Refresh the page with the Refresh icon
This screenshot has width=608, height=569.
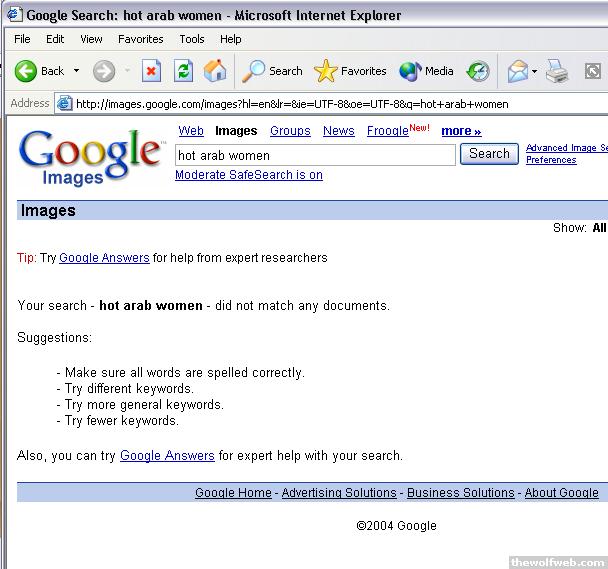[183, 71]
